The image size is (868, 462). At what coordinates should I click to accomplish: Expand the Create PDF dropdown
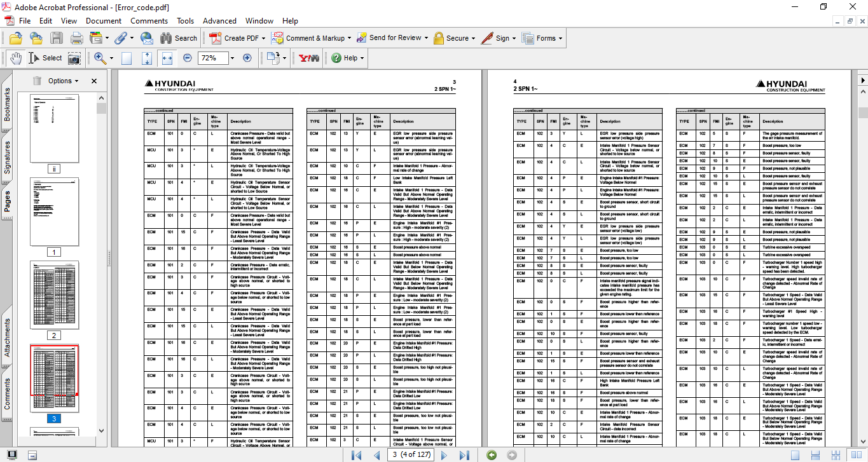[264, 38]
